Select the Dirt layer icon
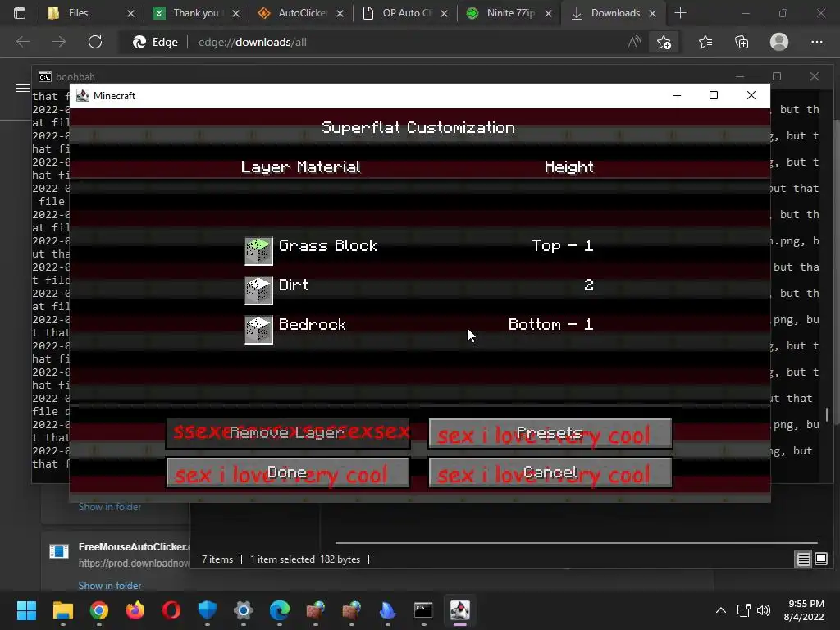This screenshot has width=840, height=630. (258, 290)
